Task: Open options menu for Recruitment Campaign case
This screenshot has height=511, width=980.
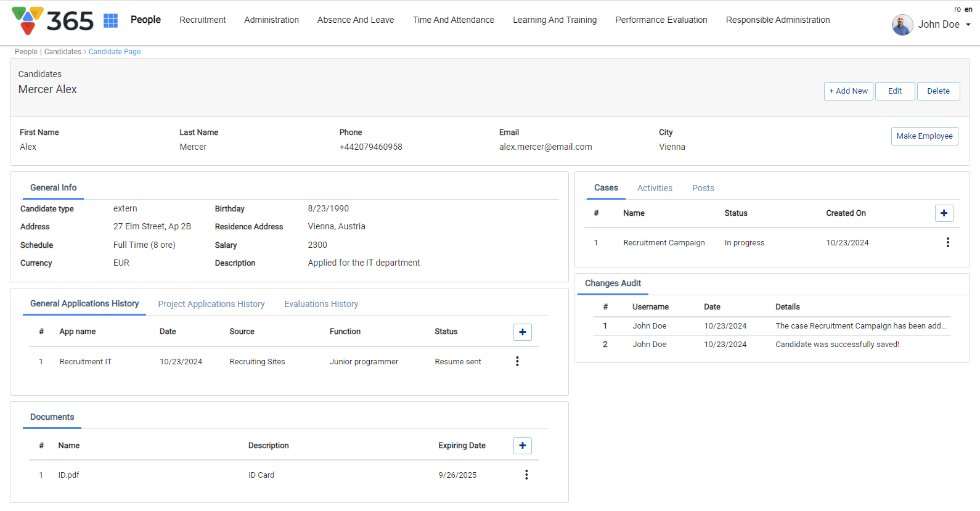Action: [x=947, y=243]
